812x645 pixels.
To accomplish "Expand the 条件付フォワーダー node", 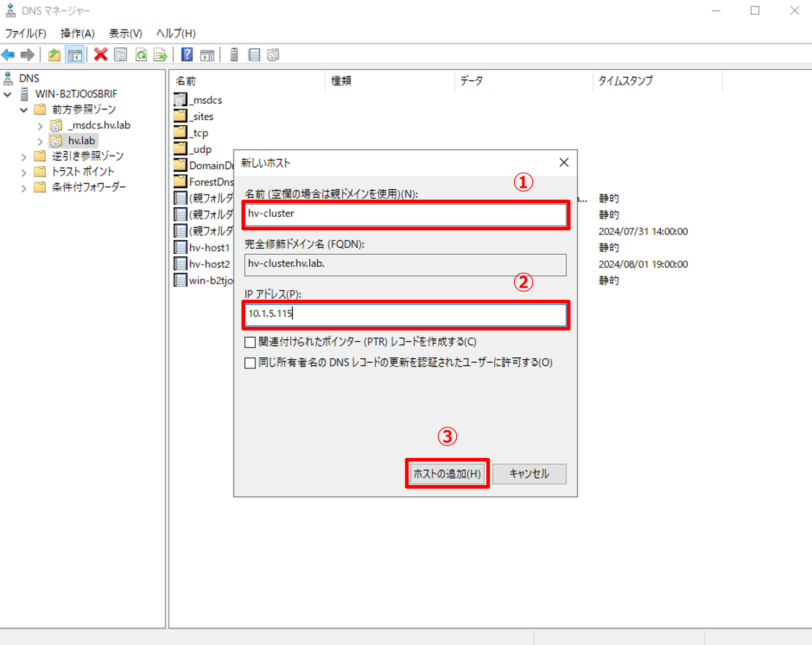I will tap(24, 188).
